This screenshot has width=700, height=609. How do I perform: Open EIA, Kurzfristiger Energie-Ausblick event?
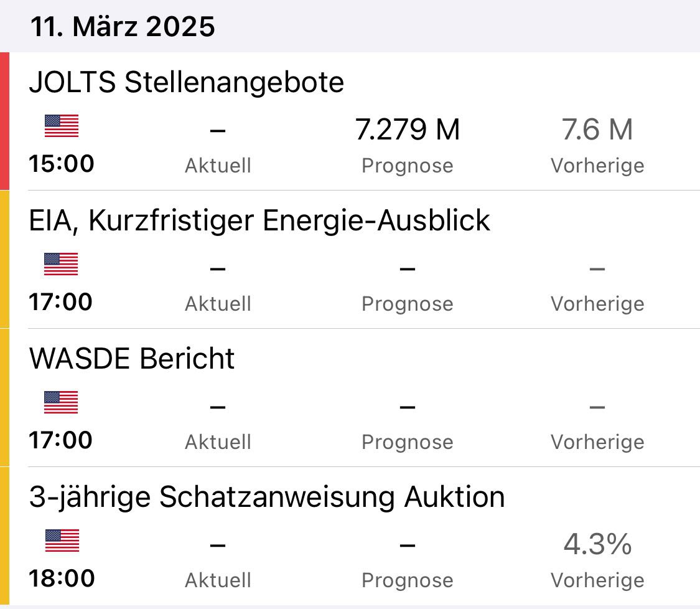[259, 220]
